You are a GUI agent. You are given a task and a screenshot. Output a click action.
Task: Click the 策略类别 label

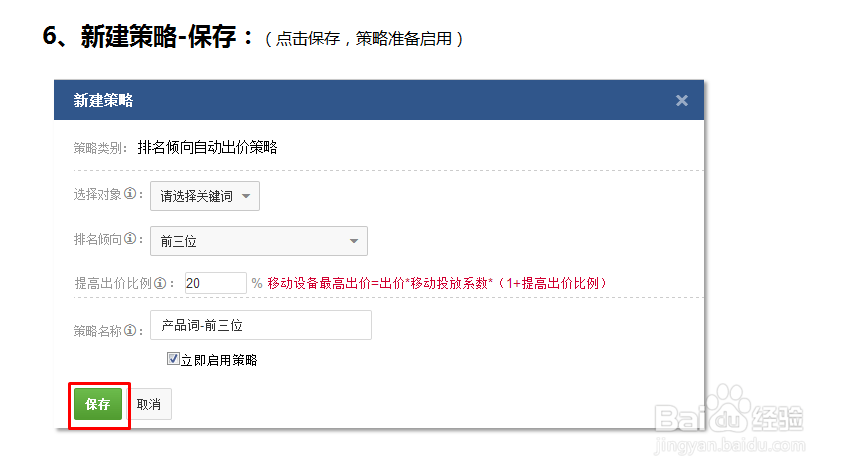tap(99, 148)
